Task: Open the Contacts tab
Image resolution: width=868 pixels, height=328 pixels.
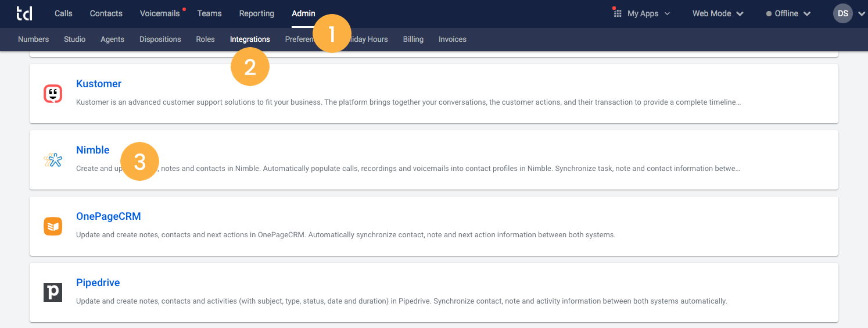Action: (x=106, y=13)
